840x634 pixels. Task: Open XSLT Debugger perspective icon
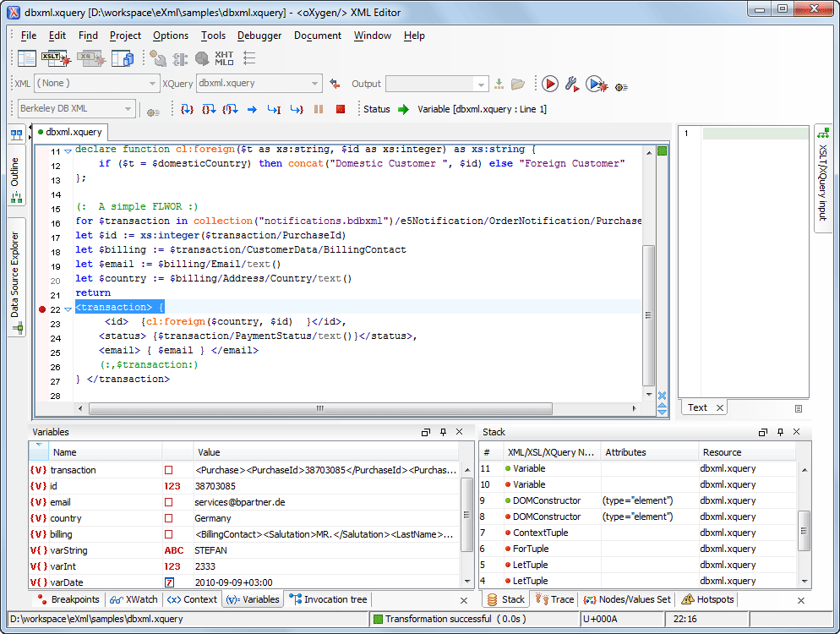[x=57, y=57]
